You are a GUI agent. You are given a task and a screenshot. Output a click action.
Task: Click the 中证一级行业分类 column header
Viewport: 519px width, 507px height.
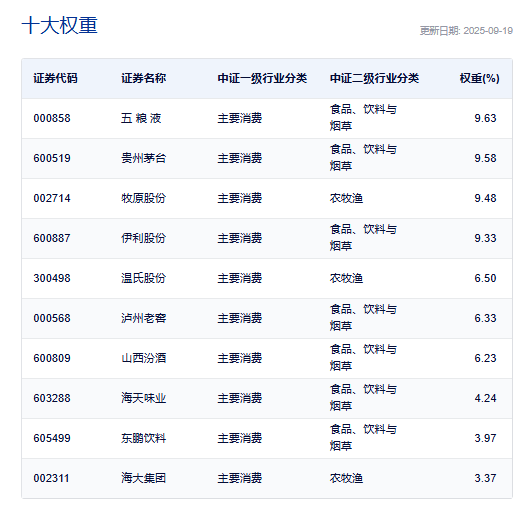(262, 78)
